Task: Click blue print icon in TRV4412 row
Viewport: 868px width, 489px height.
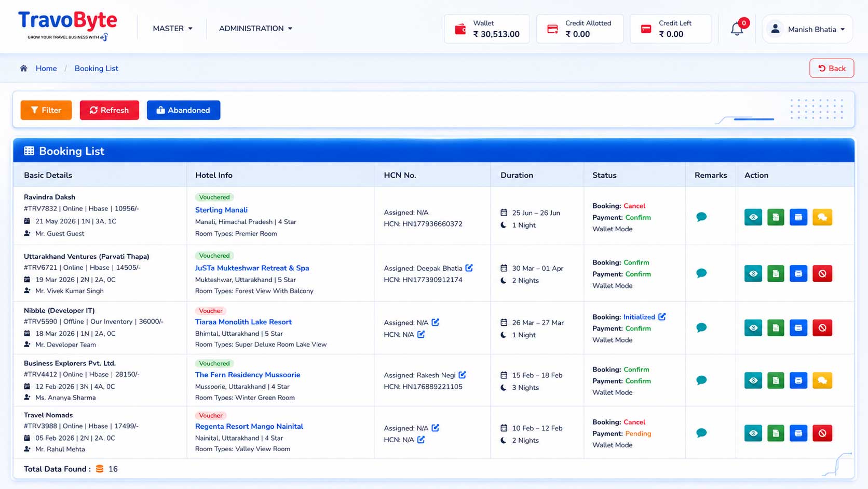Action: click(798, 380)
